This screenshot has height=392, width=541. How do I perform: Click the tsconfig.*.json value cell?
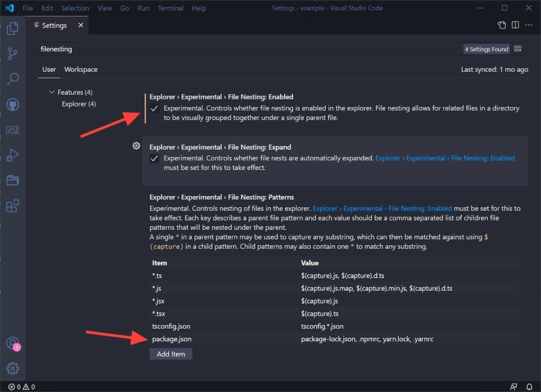point(322,326)
